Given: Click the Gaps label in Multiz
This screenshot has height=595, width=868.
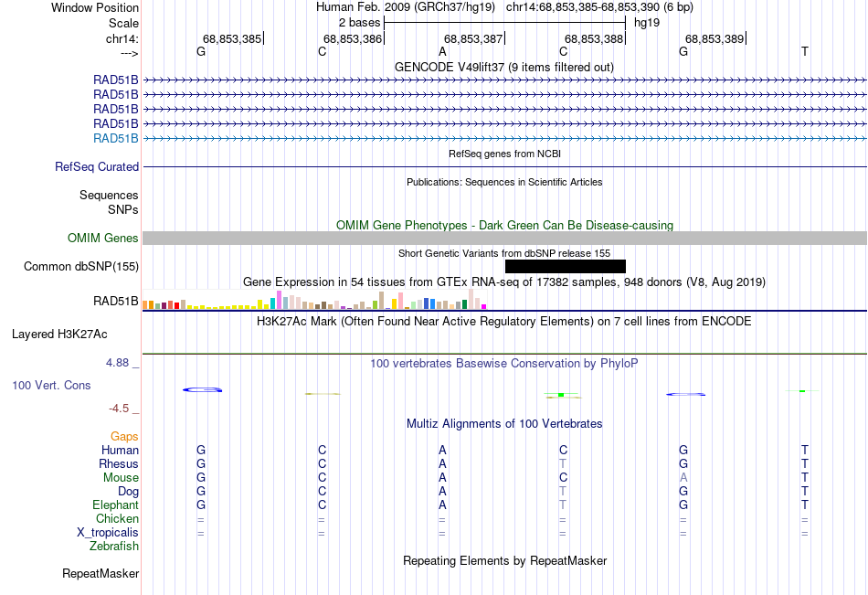Looking at the screenshot, I should click(124, 437).
